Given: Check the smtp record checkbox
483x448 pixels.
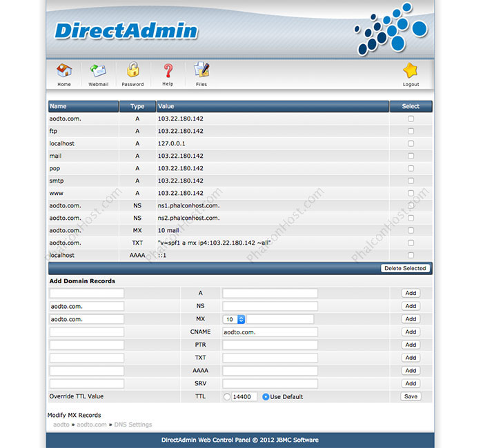Looking at the screenshot, I should click(x=411, y=181).
